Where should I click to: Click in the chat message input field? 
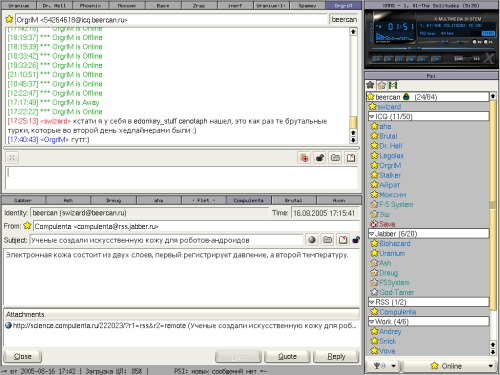(x=181, y=178)
